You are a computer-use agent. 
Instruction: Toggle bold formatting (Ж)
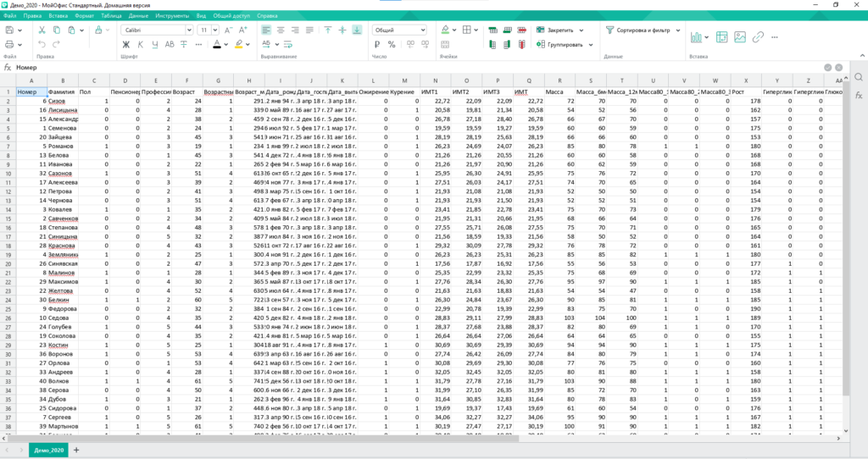click(126, 44)
